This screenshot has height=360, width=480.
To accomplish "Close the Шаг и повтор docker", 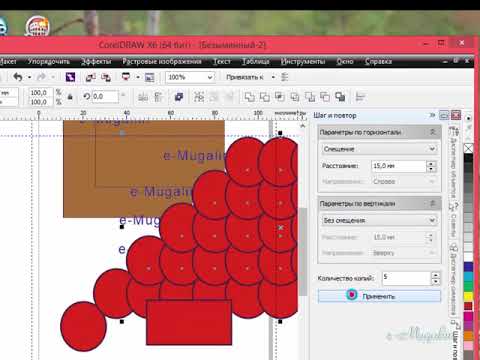I will click(456, 115).
